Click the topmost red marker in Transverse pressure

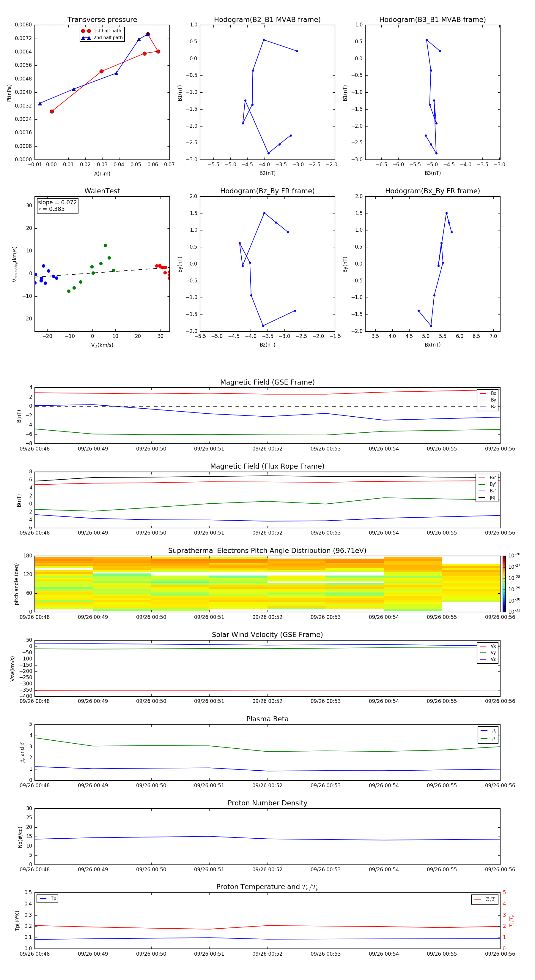(x=148, y=35)
